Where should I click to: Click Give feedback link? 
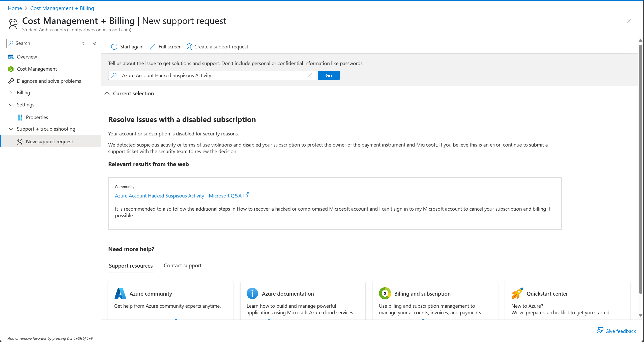tap(616, 331)
